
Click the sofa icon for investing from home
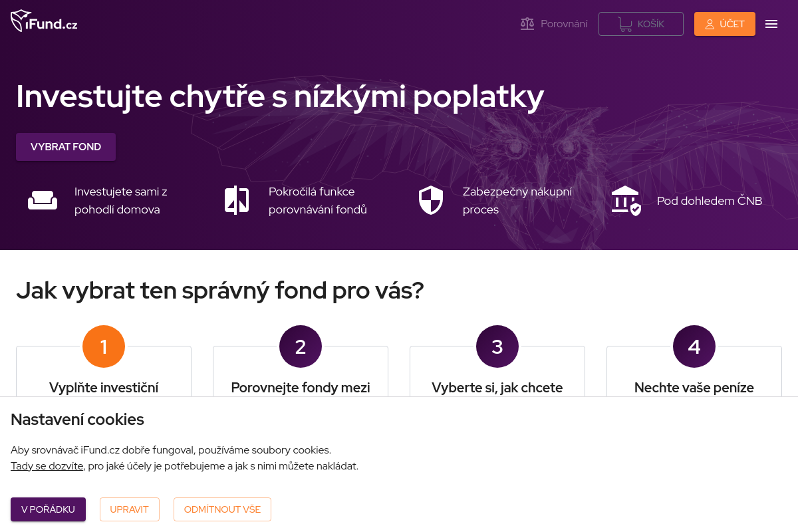tap(43, 199)
